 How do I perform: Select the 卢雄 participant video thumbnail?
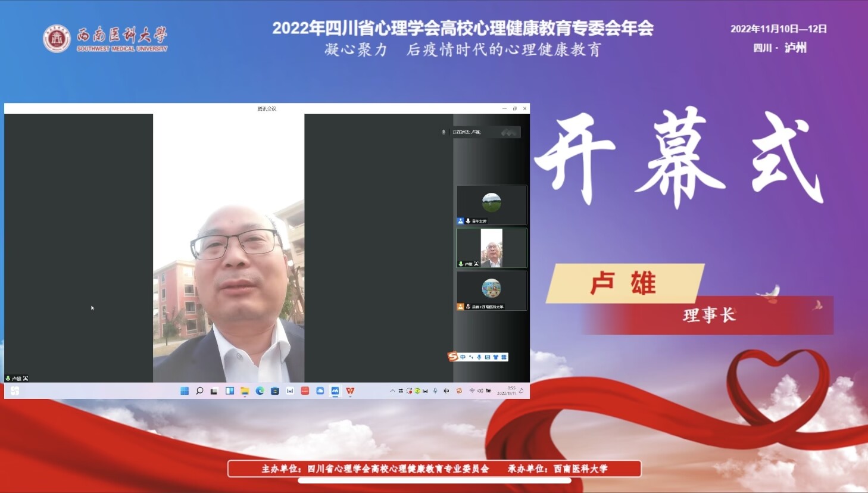491,248
